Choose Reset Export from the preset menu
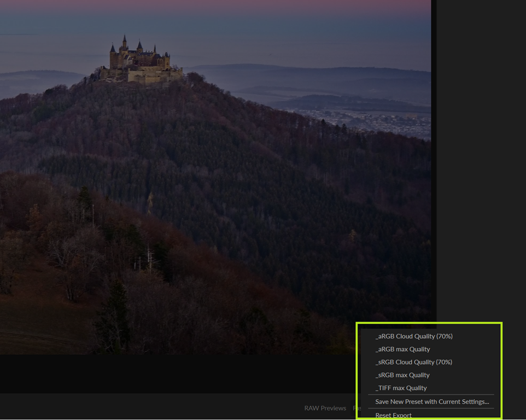The width and height of the screenshot is (526, 420). click(394, 415)
